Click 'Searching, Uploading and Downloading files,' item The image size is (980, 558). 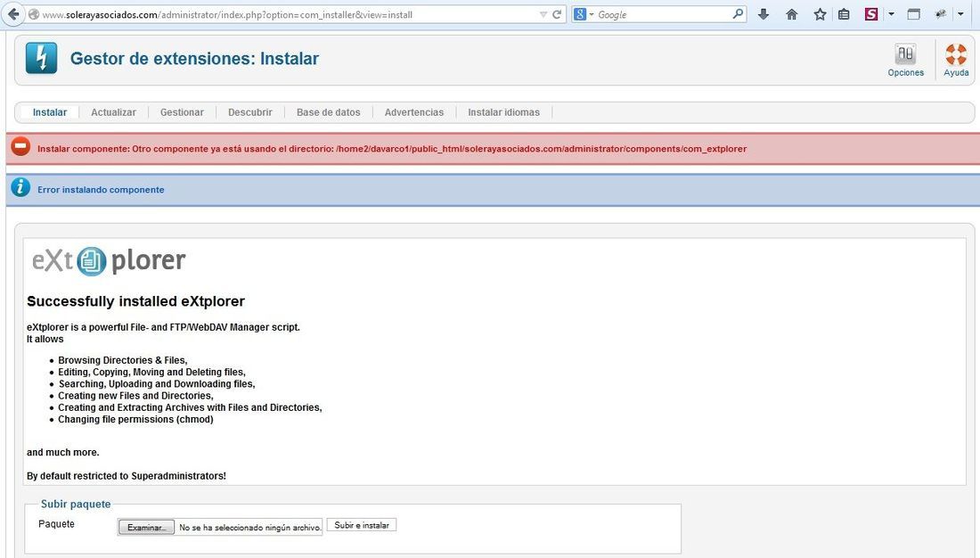157,384
